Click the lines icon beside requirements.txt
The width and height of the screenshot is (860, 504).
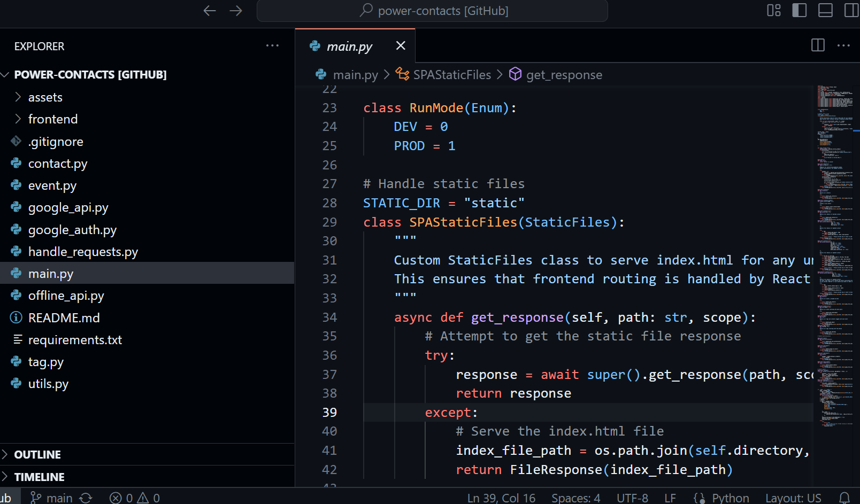(18, 339)
